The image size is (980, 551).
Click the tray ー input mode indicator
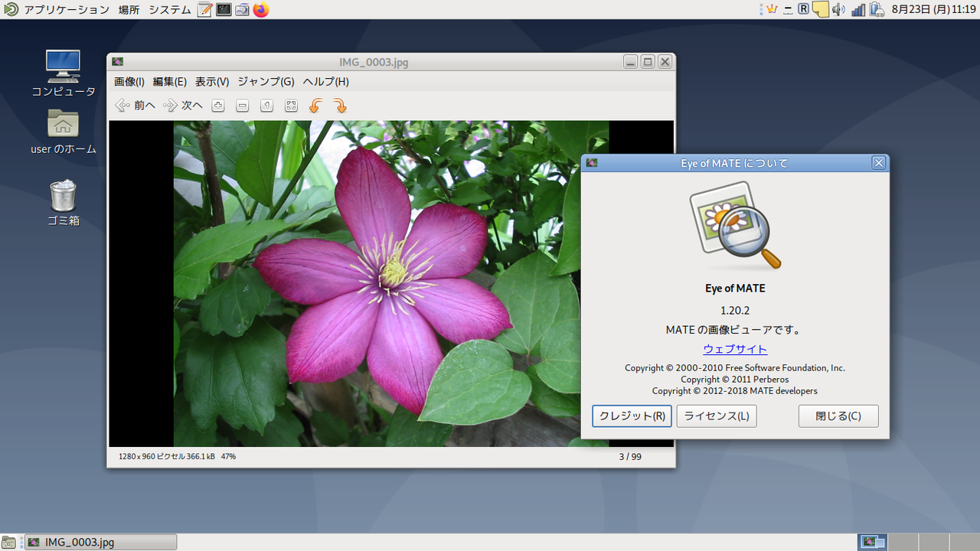(x=788, y=9)
